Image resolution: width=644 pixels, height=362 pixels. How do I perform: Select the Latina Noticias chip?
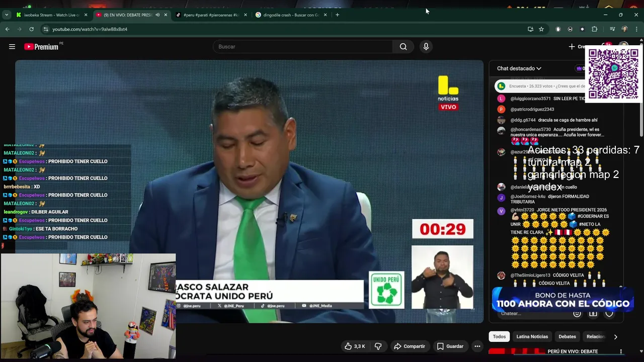[532, 337]
